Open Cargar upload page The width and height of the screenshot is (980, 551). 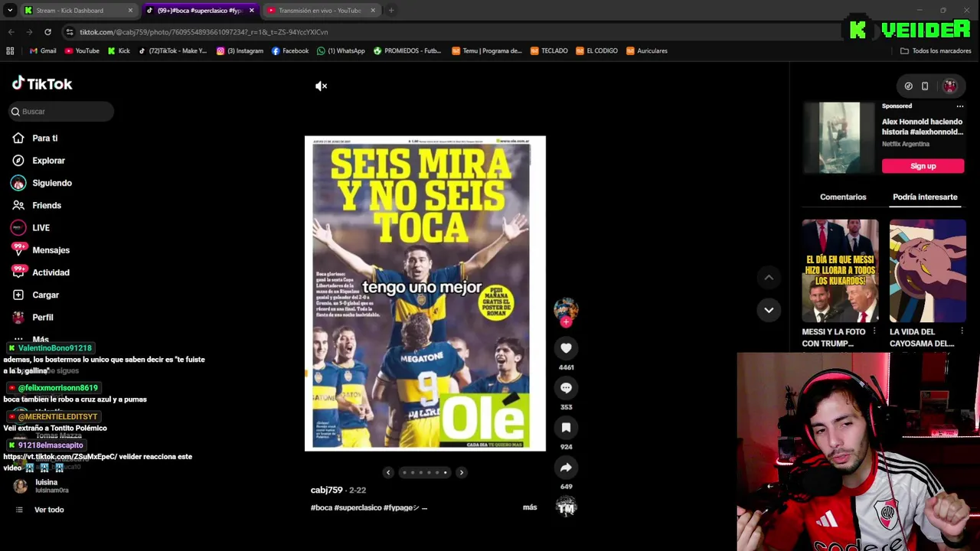[45, 295]
